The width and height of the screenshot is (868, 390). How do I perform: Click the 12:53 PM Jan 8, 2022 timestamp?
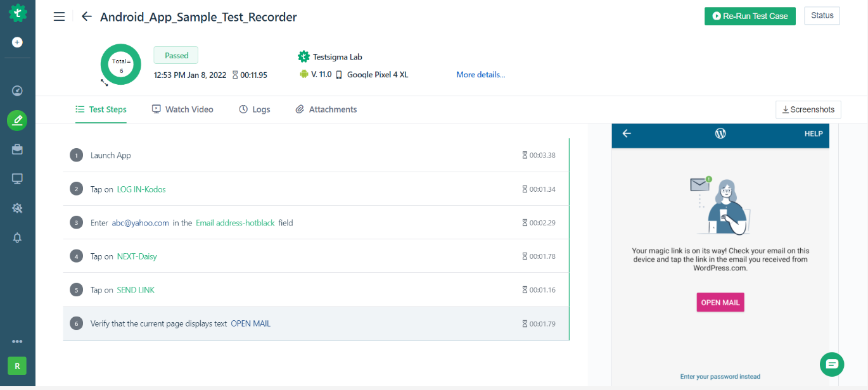190,75
